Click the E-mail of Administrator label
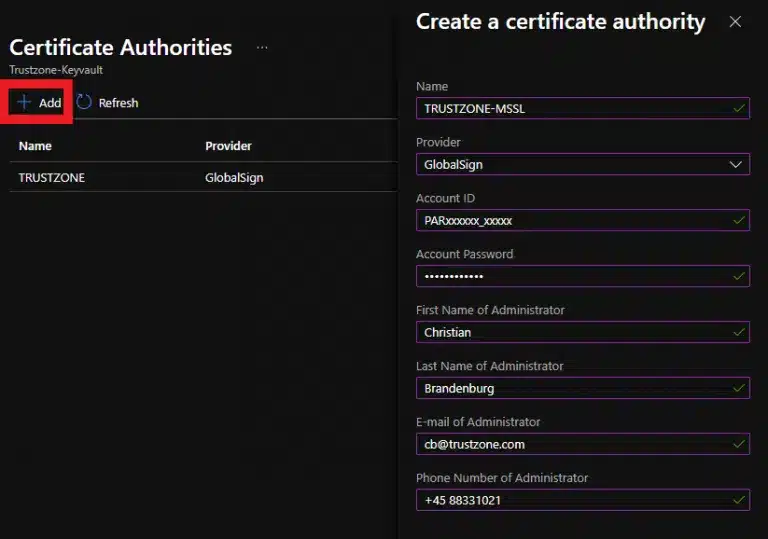This screenshot has width=768, height=539. (x=478, y=421)
